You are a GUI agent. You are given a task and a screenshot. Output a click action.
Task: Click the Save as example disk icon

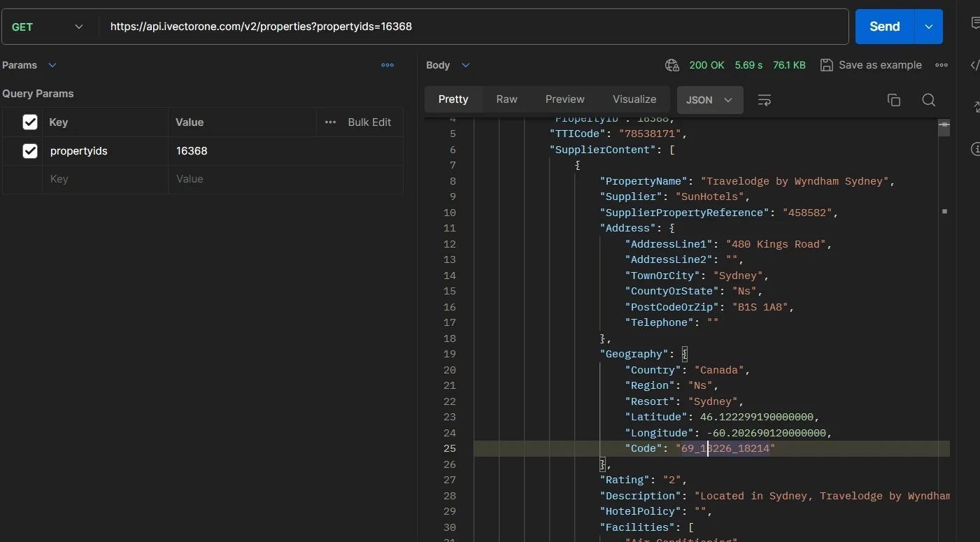pyautogui.click(x=827, y=65)
